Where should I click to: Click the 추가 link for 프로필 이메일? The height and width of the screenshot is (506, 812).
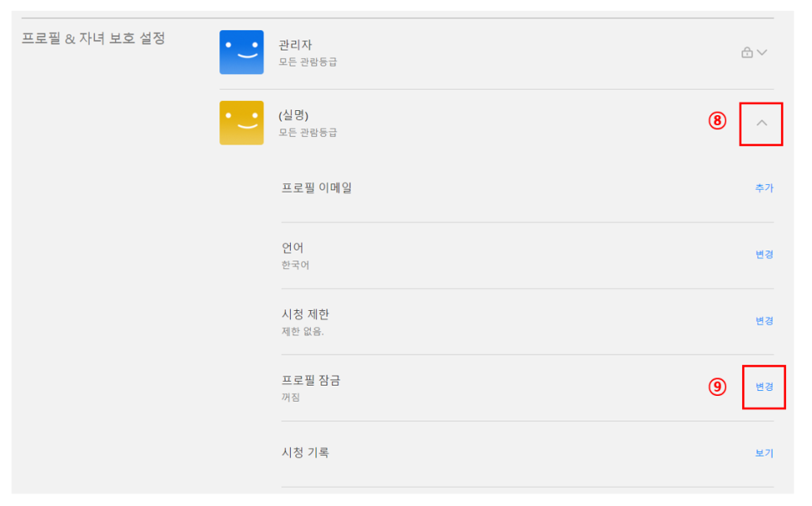[x=763, y=188]
